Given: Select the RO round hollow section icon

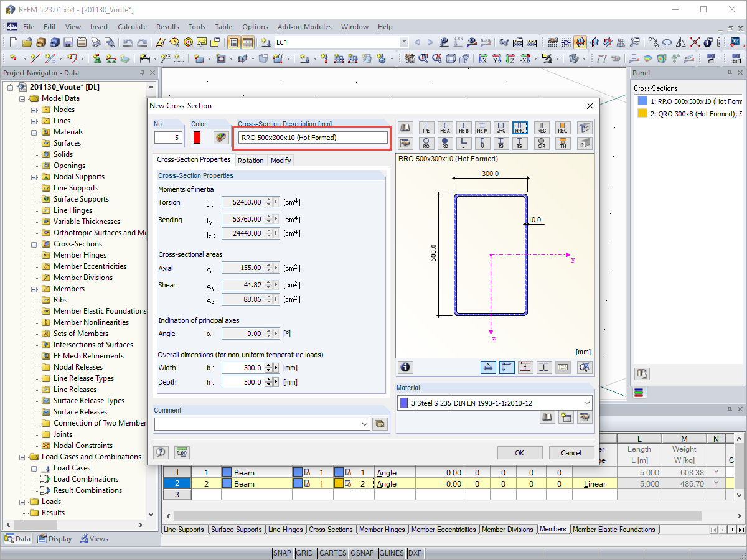Looking at the screenshot, I should pyautogui.click(x=426, y=143).
